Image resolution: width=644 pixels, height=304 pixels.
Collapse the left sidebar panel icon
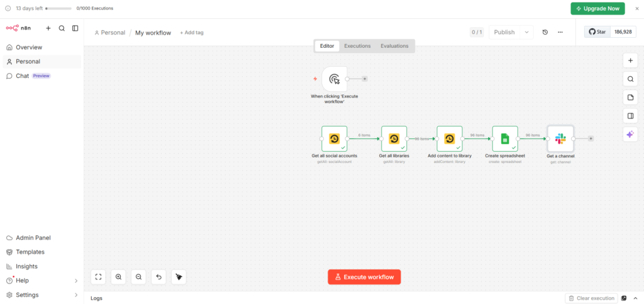(75, 28)
